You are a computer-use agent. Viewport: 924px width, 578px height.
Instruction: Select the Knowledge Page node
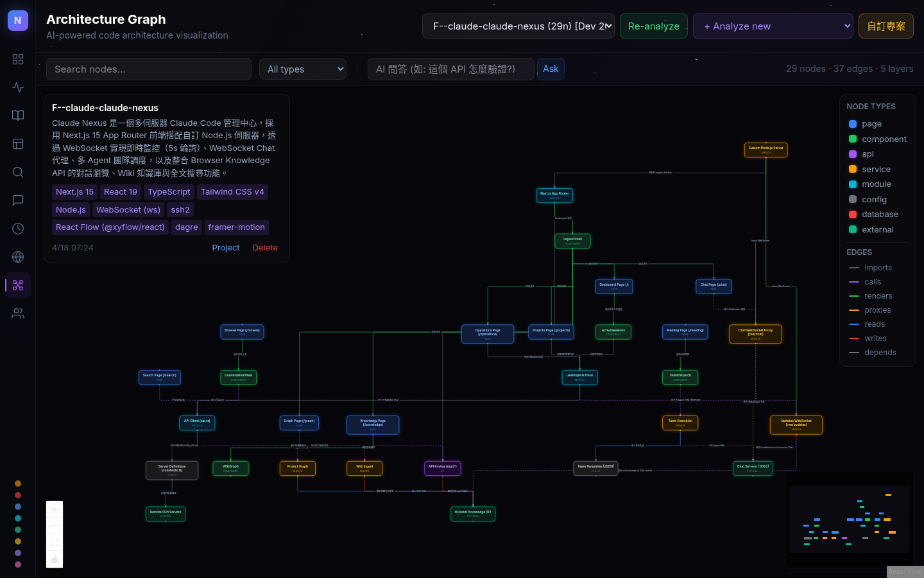coord(373,425)
